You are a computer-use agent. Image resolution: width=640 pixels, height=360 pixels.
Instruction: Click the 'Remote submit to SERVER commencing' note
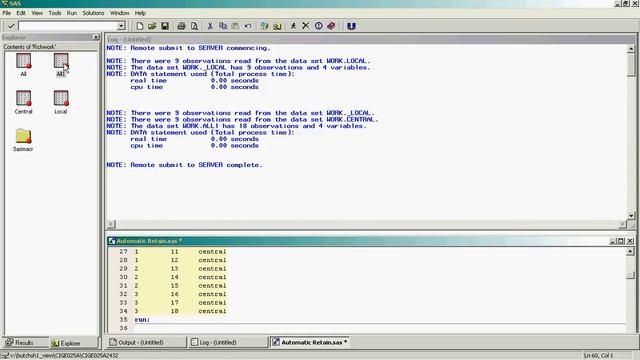[188, 48]
